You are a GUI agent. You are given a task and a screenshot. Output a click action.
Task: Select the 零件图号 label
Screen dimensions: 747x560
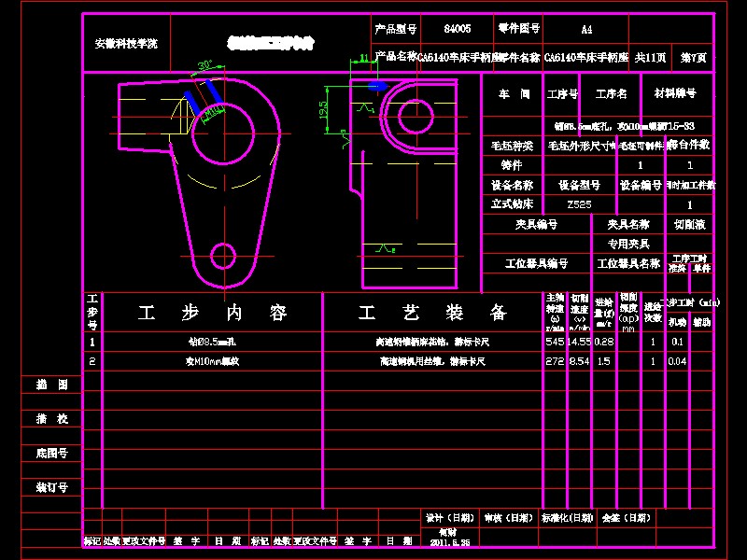pos(519,29)
